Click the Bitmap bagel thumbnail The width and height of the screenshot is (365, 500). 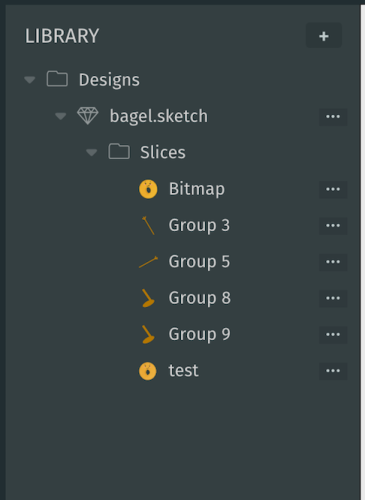click(148, 189)
